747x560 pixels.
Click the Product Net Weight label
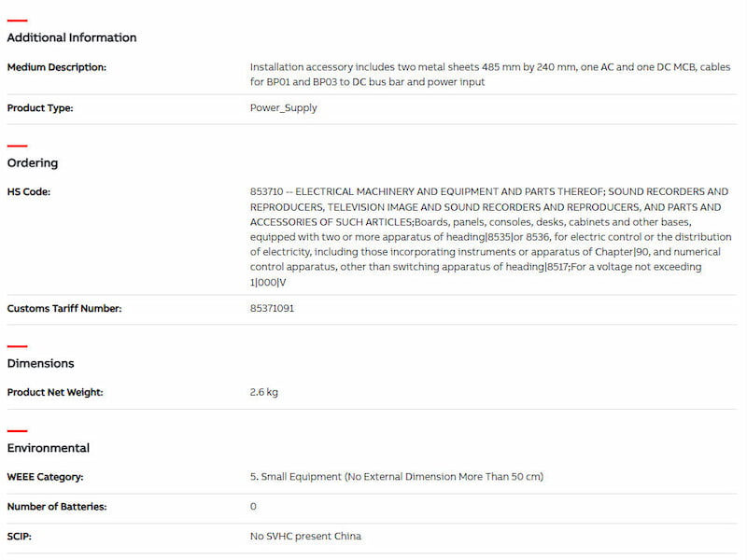[55, 392]
